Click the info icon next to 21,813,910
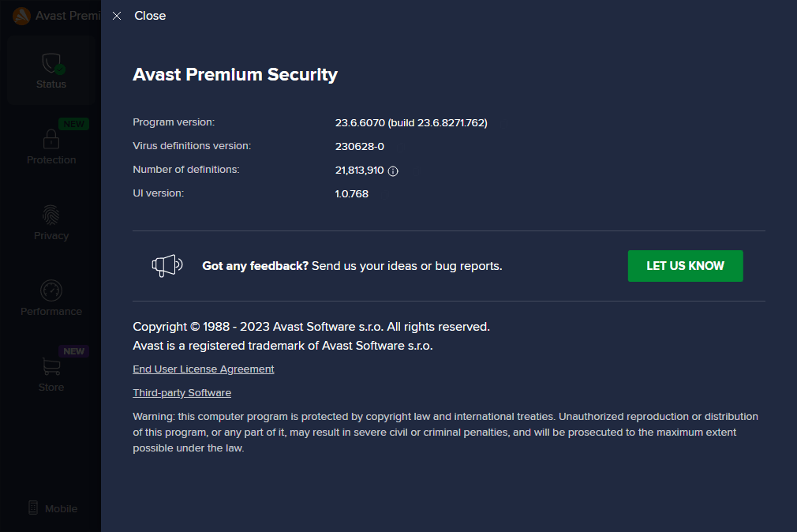The height and width of the screenshot is (532, 797). (x=393, y=171)
